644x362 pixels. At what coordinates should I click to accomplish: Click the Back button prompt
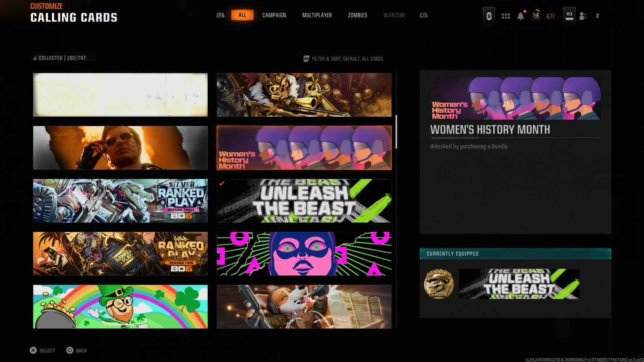pyautogui.click(x=76, y=350)
